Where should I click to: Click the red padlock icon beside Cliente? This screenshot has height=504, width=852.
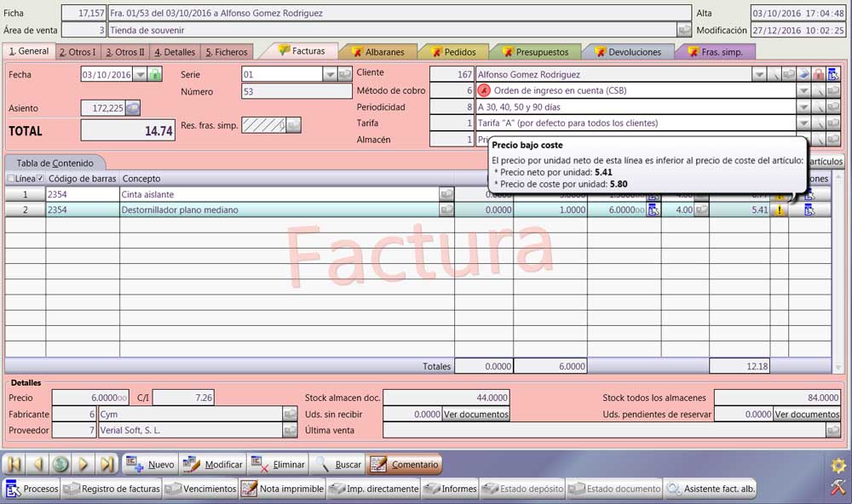click(x=818, y=75)
